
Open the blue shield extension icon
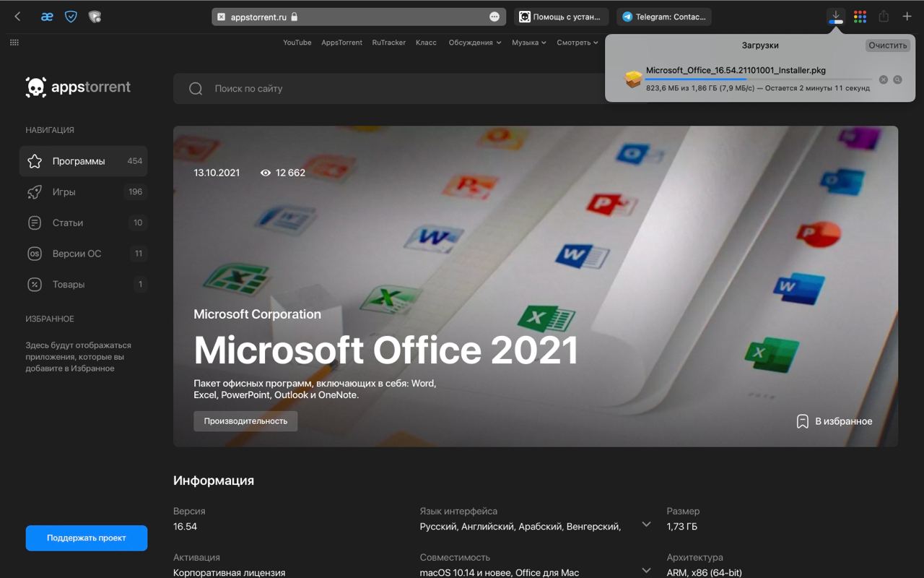pyautogui.click(x=71, y=17)
